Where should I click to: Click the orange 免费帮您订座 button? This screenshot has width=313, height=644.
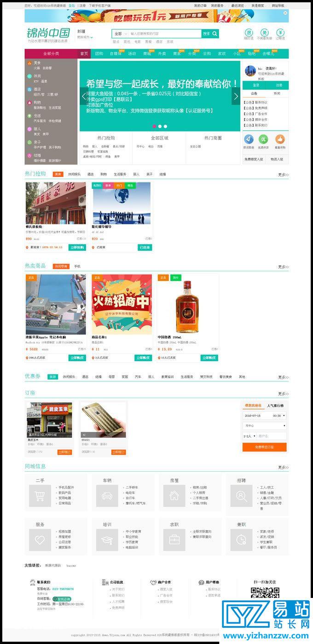pyautogui.click(x=264, y=447)
